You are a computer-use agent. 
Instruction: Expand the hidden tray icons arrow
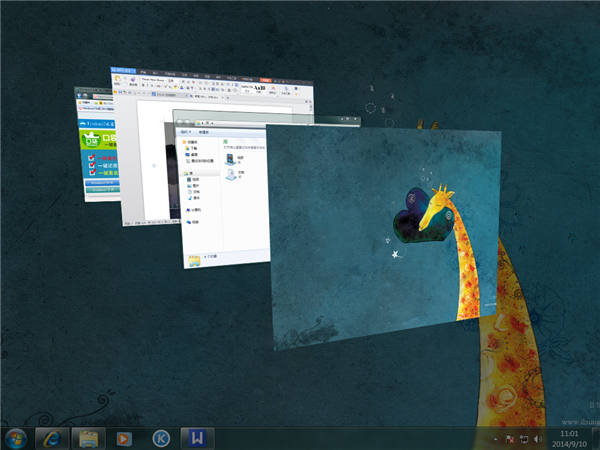pos(495,438)
